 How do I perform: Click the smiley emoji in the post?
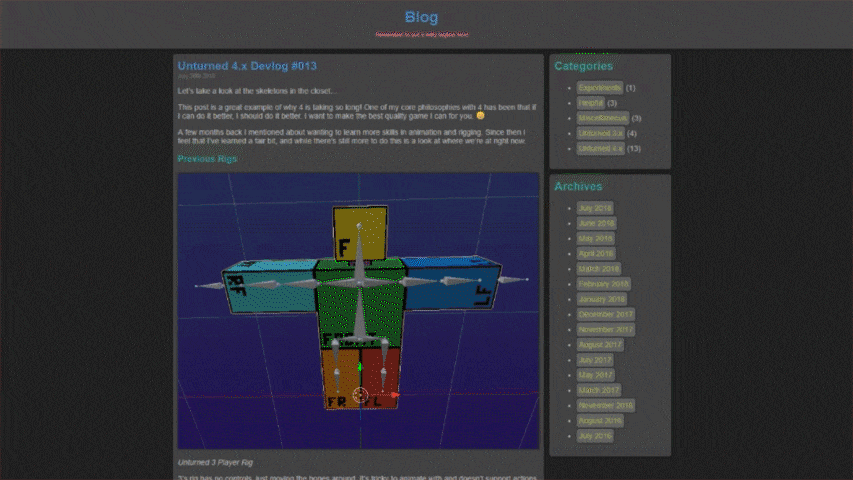pyautogui.click(x=480, y=115)
